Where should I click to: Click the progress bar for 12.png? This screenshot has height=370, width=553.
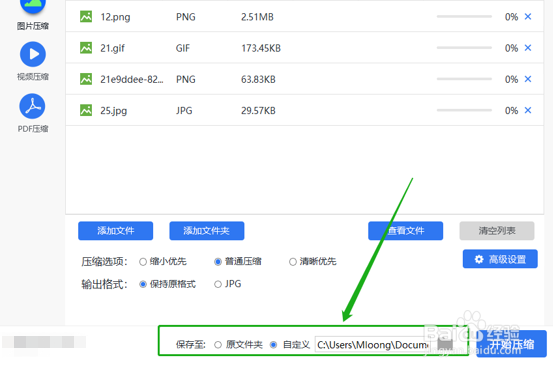pos(464,17)
